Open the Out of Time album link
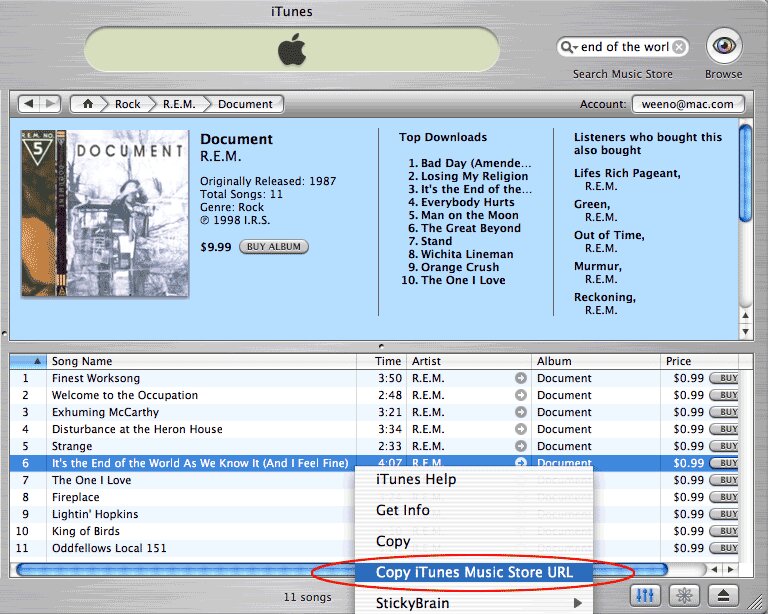The width and height of the screenshot is (768, 614). (609, 235)
